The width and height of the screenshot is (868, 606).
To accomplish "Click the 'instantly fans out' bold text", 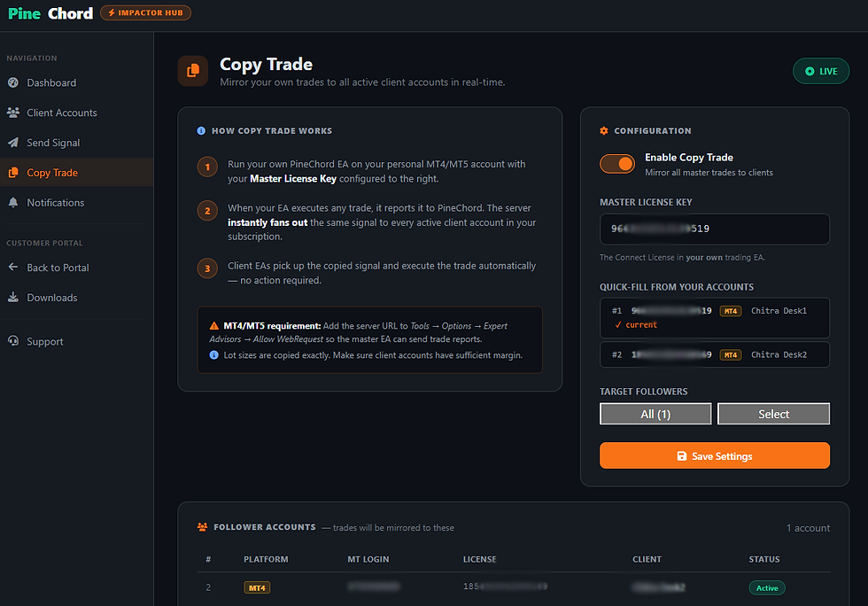I will (x=267, y=222).
